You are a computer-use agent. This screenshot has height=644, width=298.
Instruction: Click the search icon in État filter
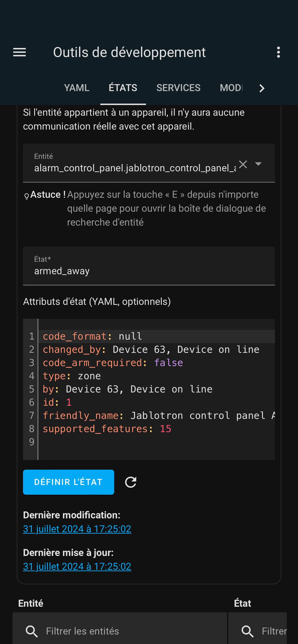pyautogui.click(x=247, y=631)
